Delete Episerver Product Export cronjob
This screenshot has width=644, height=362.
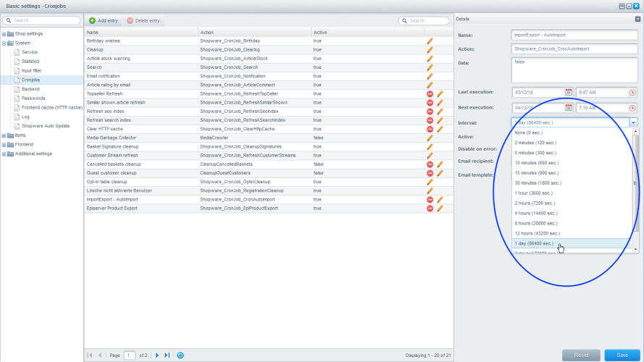pos(430,209)
